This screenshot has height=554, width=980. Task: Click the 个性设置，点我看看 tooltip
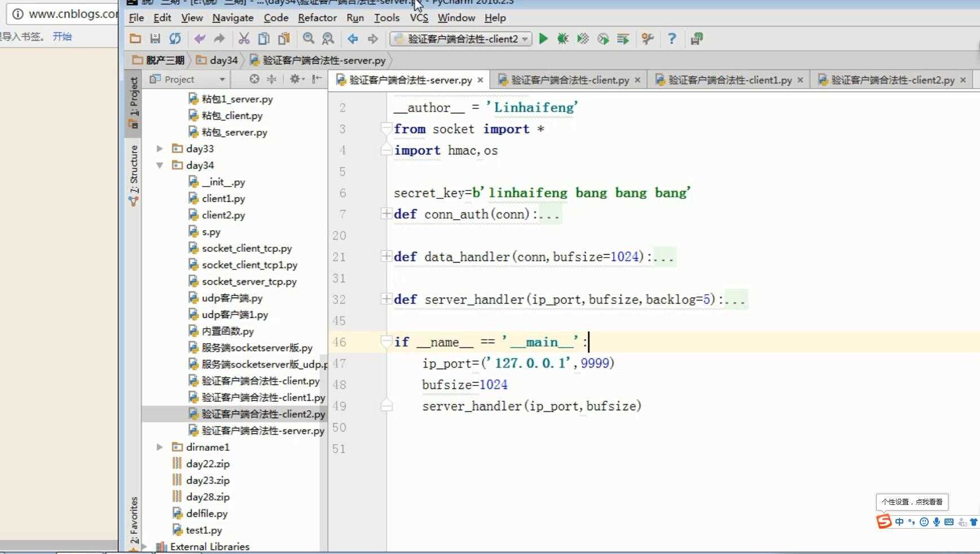[912, 502]
